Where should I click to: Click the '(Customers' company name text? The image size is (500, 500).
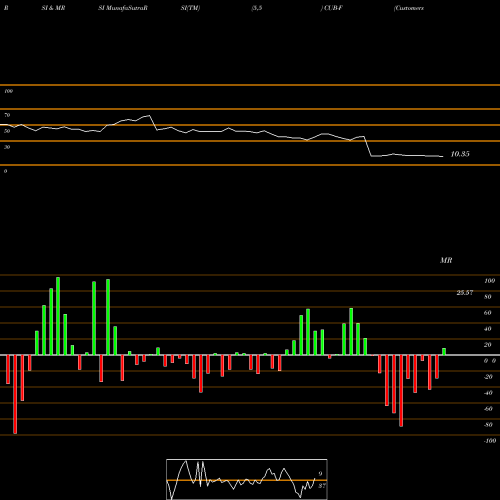(409, 8)
